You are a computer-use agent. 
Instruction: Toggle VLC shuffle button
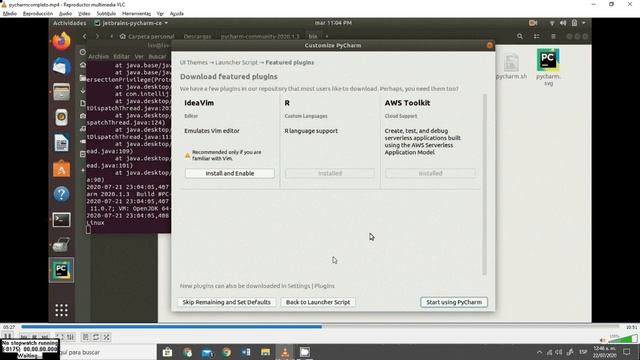(107, 337)
